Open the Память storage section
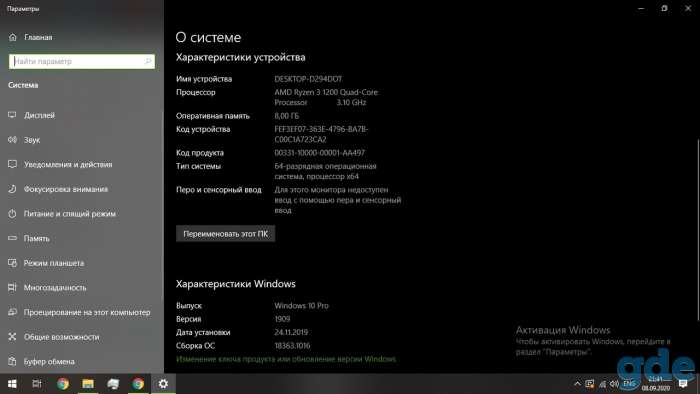This screenshot has height=394, width=700. click(37, 238)
